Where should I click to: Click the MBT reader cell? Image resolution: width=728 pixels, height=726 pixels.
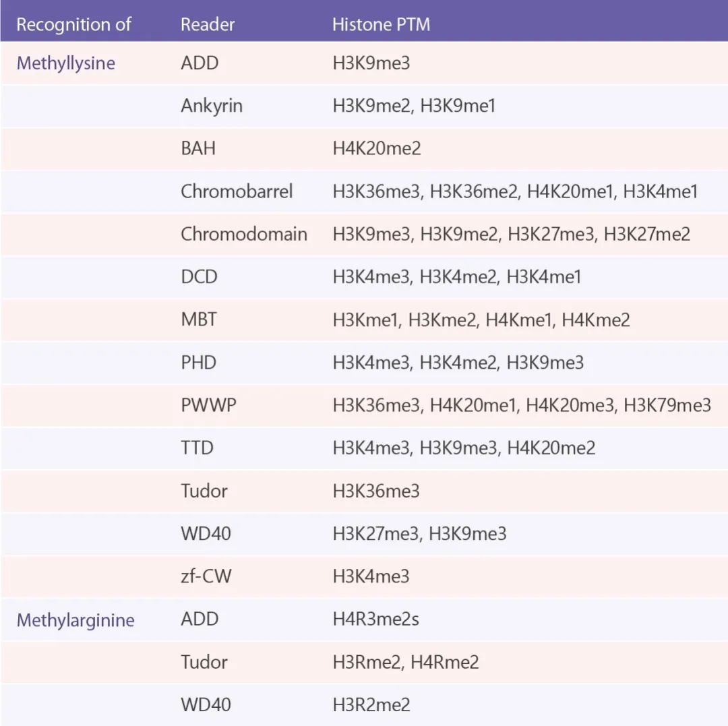click(x=199, y=320)
